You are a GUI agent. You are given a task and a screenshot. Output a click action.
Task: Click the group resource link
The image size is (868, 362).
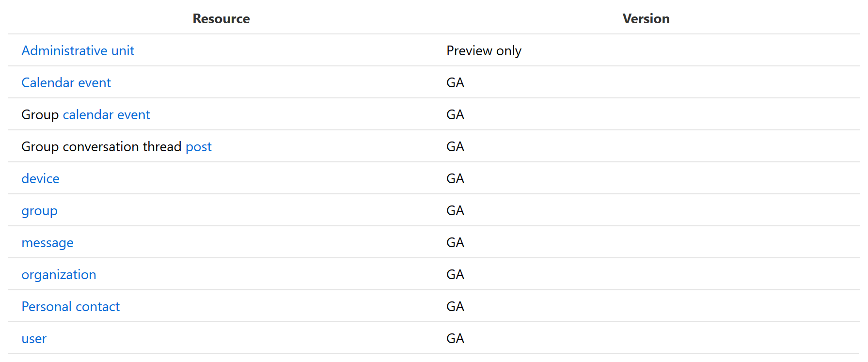[x=39, y=211]
